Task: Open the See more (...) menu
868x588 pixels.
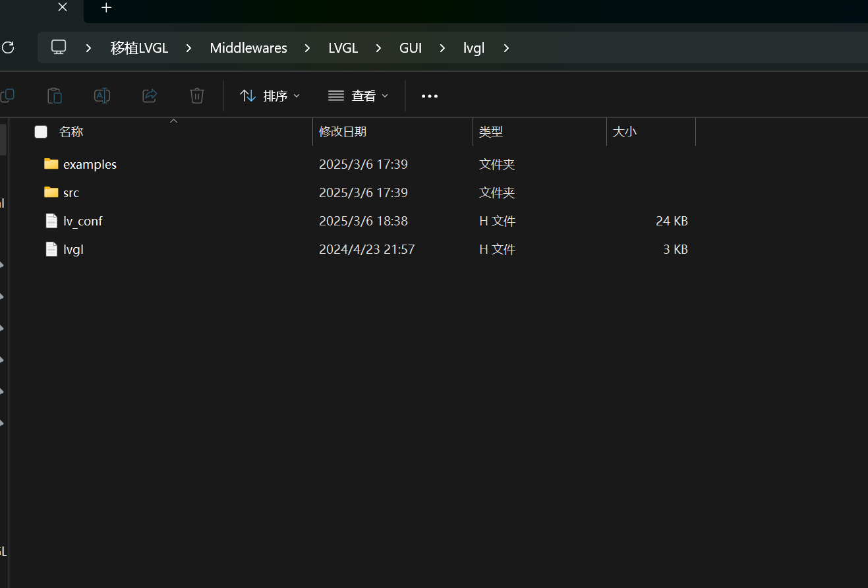Action: 429,96
